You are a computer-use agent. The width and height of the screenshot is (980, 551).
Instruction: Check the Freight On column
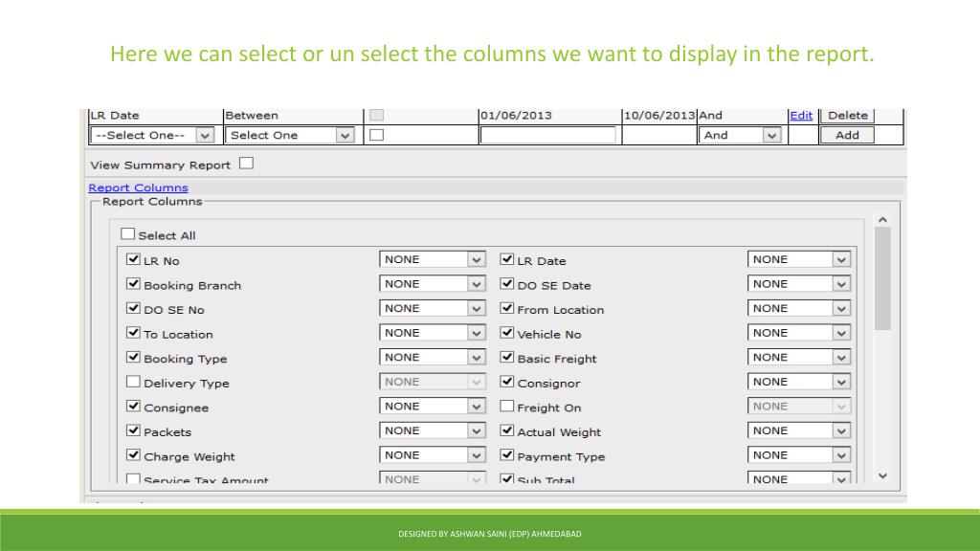[x=506, y=405]
